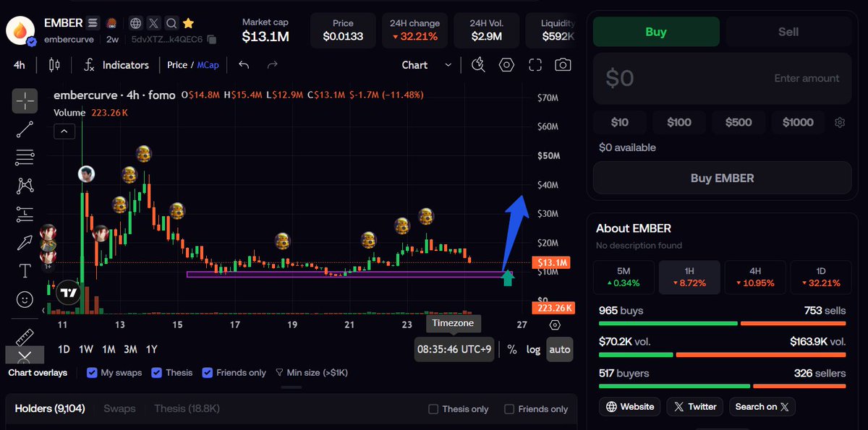The height and width of the screenshot is (430, 868).
Task: Select the 3M time range
Action: 130,349
